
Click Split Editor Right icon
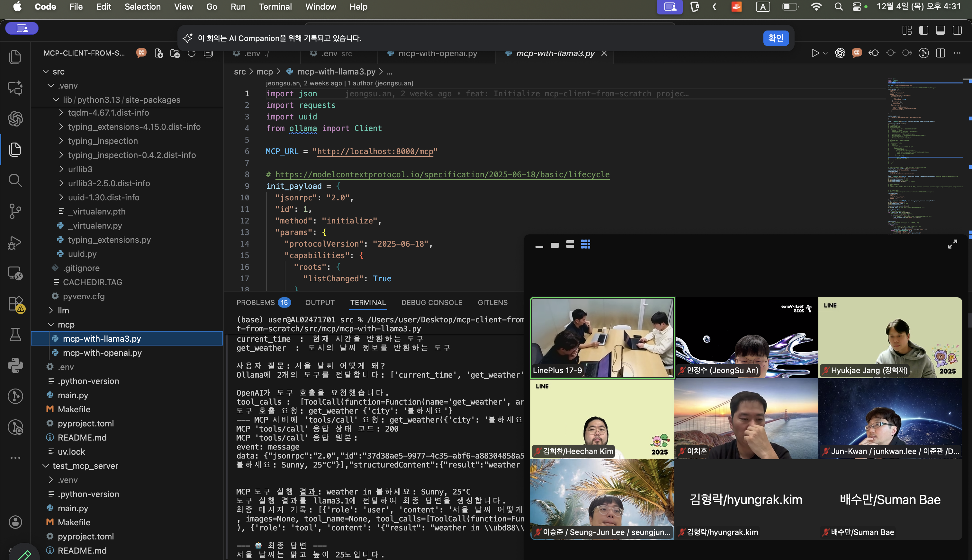(x=940, y=53)
